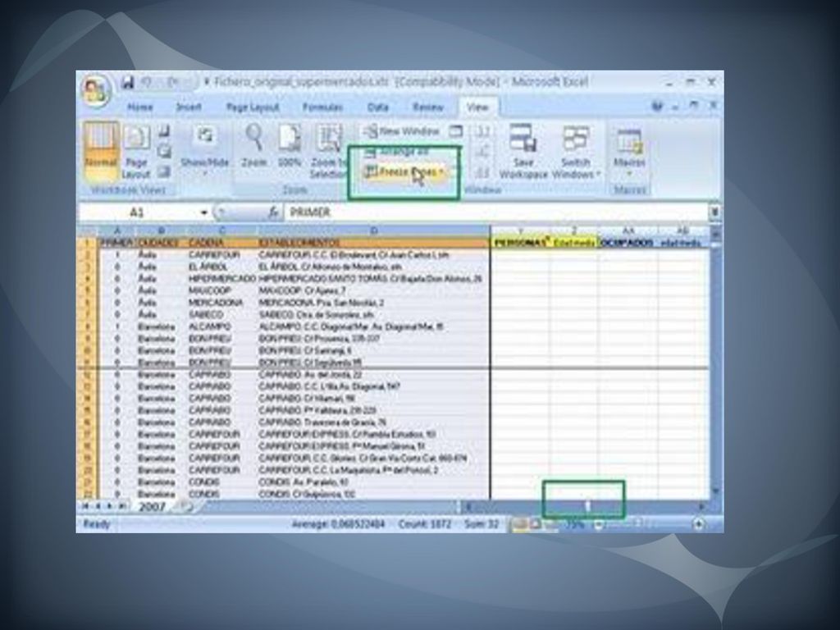Open the Review ribbon tab
This screenshot has width=840, height=630.
(x=428, y=107)
